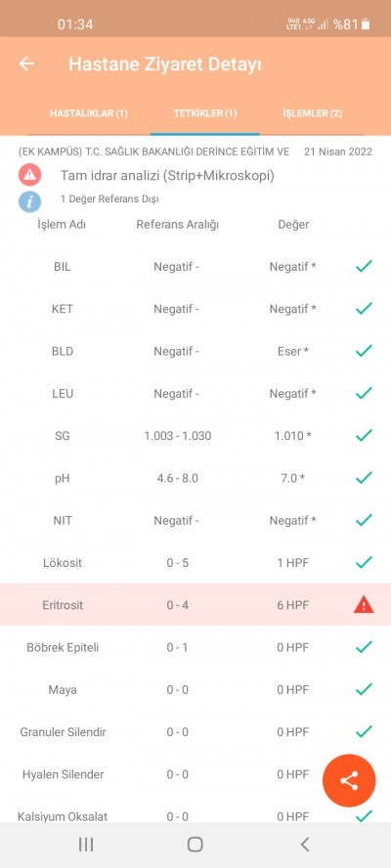Tap Android home button

coord(195,845)
